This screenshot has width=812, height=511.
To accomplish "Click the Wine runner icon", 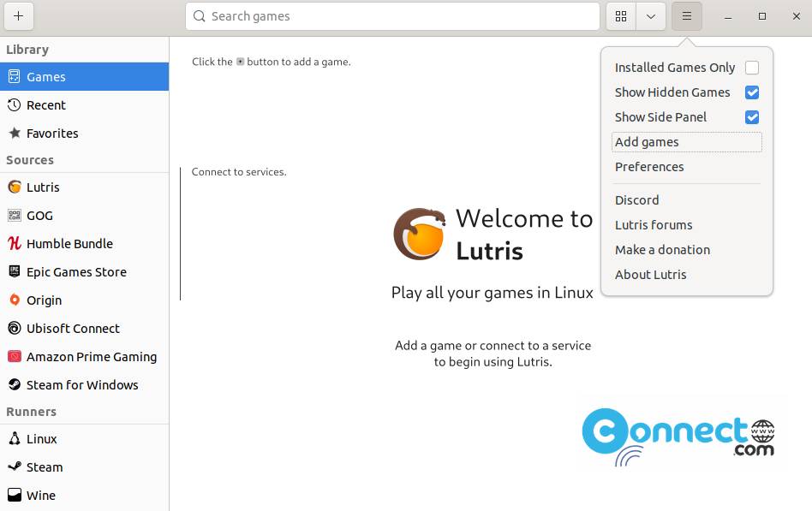I will (15, 495).
